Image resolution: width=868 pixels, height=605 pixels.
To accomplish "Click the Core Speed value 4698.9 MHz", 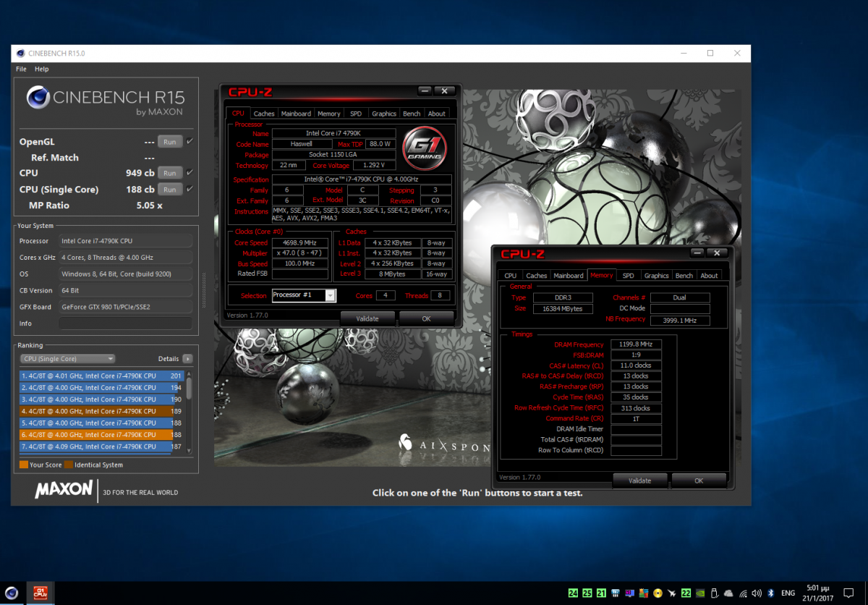I will 300,242.
